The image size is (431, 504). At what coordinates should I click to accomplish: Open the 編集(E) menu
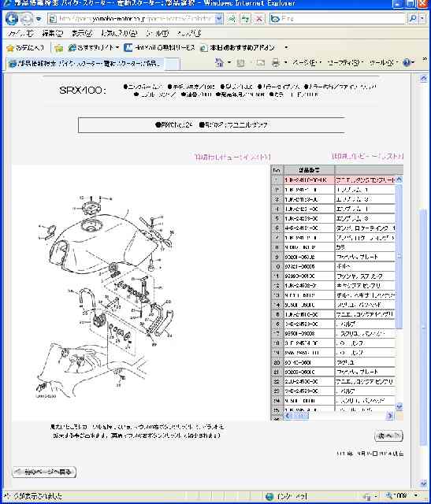tap(52, 33)
